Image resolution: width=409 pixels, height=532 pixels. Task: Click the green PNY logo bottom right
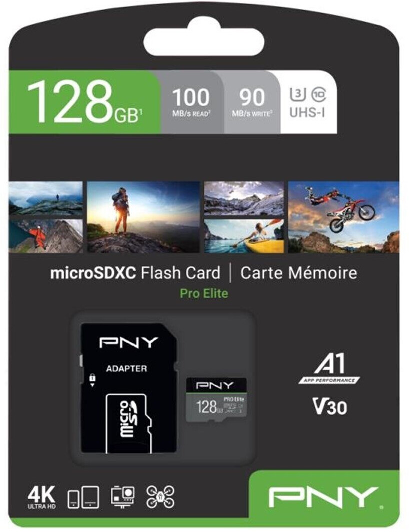point(324,497)
